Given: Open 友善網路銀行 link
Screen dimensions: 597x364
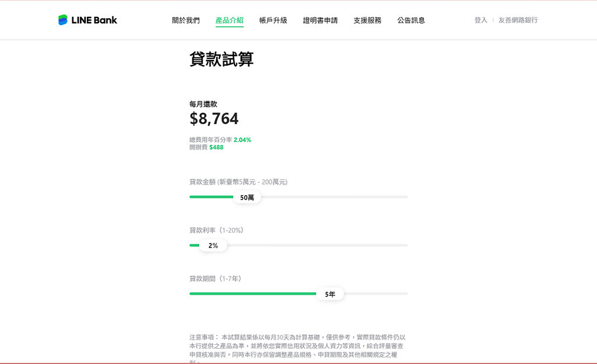Looking at the screenshot, I should (518, 20).
